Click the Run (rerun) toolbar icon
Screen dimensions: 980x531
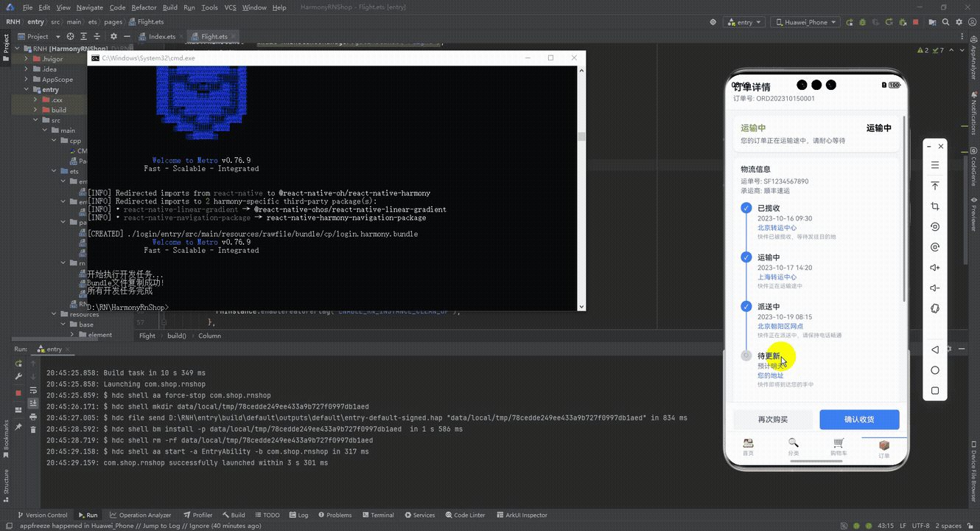(x=850, y=22)
